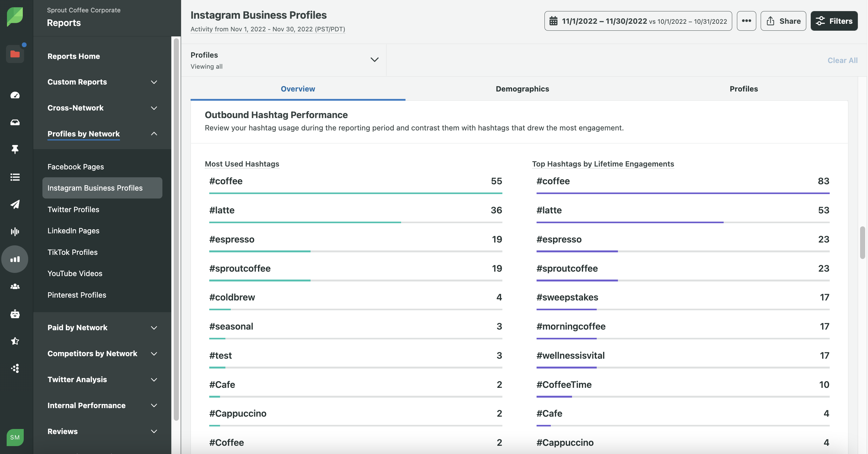868x454 pixels.
Task: Open Facebook Pages report
Action: click(x=75, y=167)
